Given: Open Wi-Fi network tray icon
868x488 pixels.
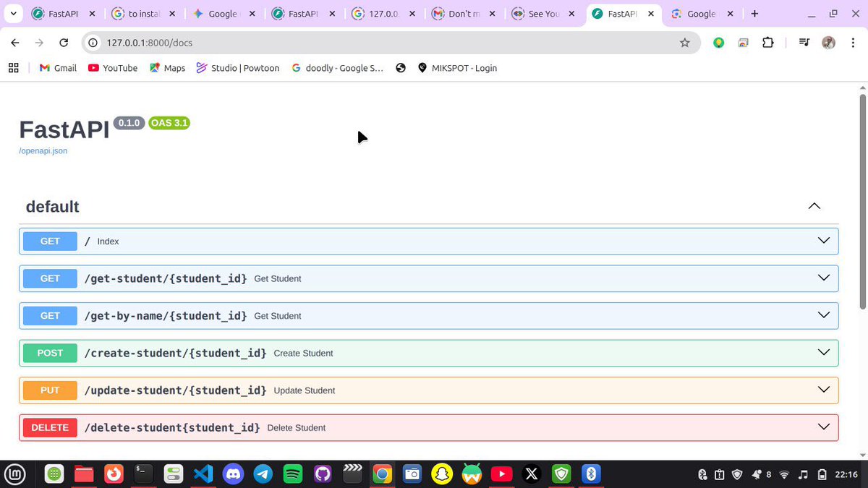Looking at the screenshot, I should tap(784, 475).
